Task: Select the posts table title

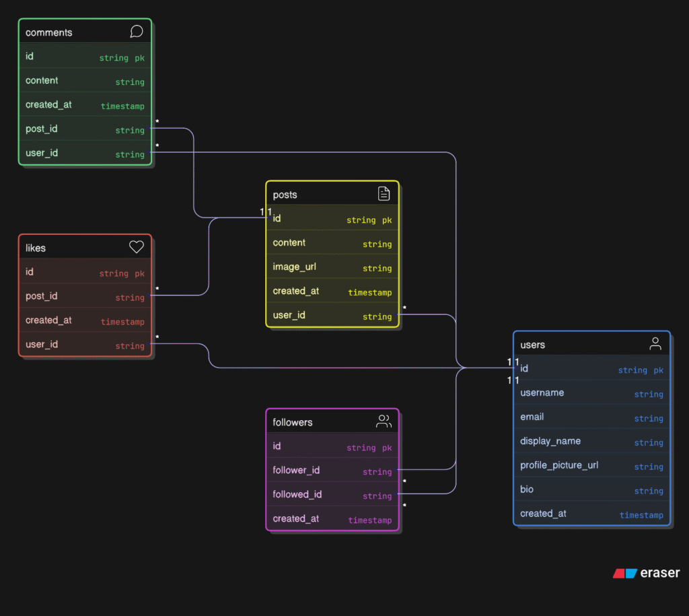Action: tap(285, 195)
